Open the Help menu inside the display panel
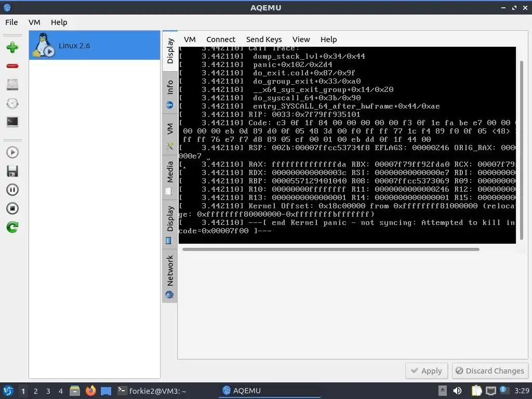Viewport: 532px width, 399px height. 328,39
